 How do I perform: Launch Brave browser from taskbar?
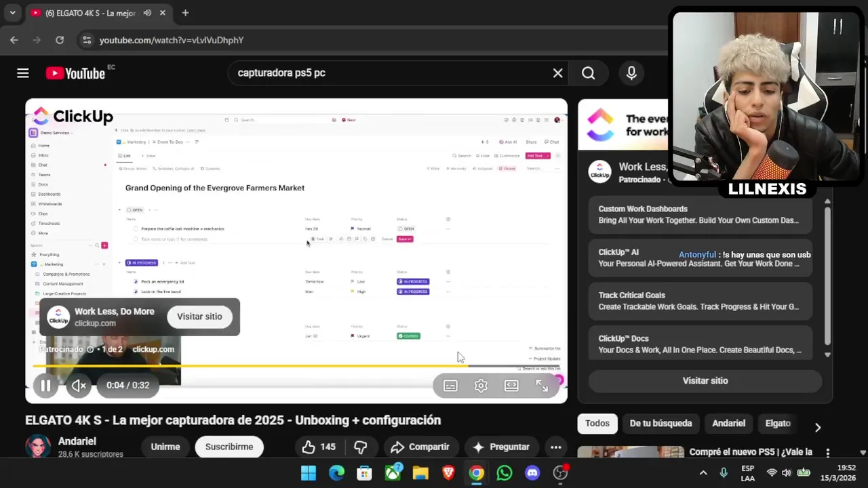448,473
